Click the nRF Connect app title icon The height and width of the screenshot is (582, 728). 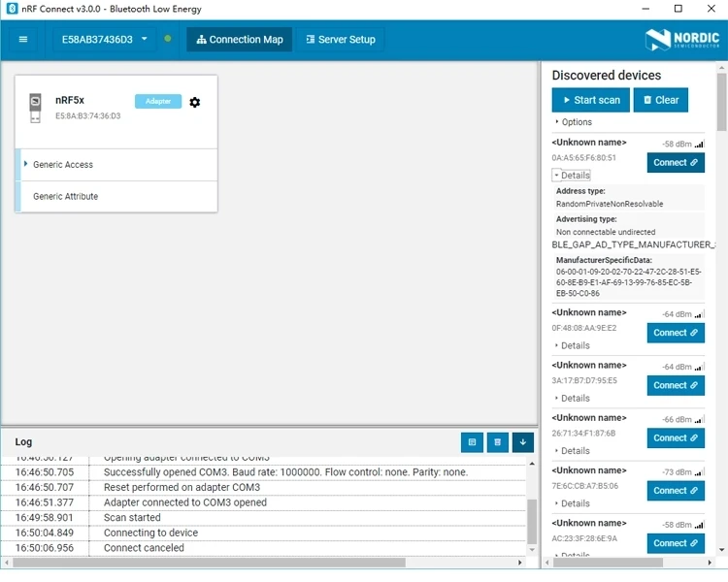[x=12, y=9]
